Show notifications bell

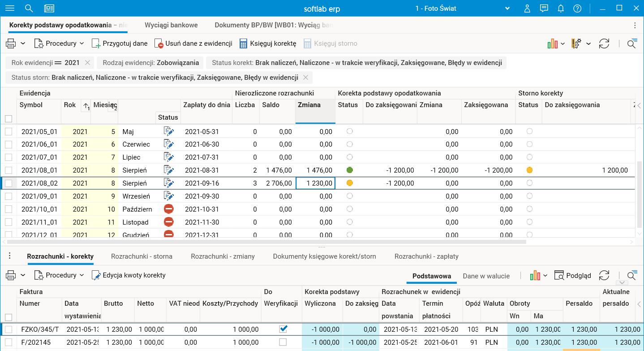coord(561,8)
